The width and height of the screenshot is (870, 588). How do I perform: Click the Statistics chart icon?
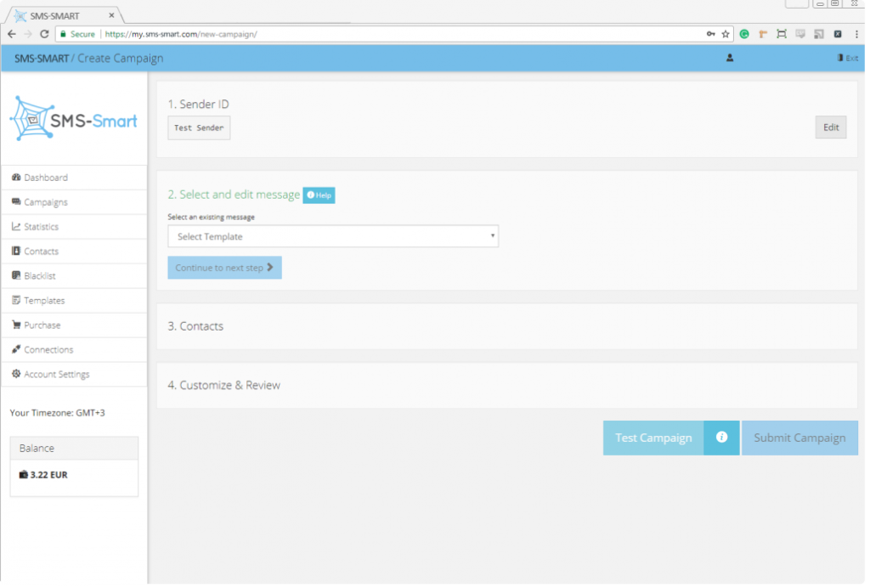point(16,228)
